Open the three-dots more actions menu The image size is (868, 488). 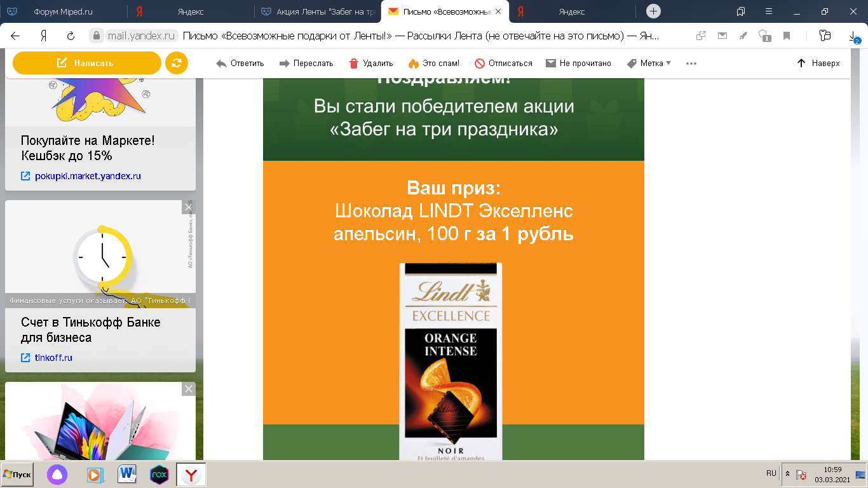tap(691, 64)
